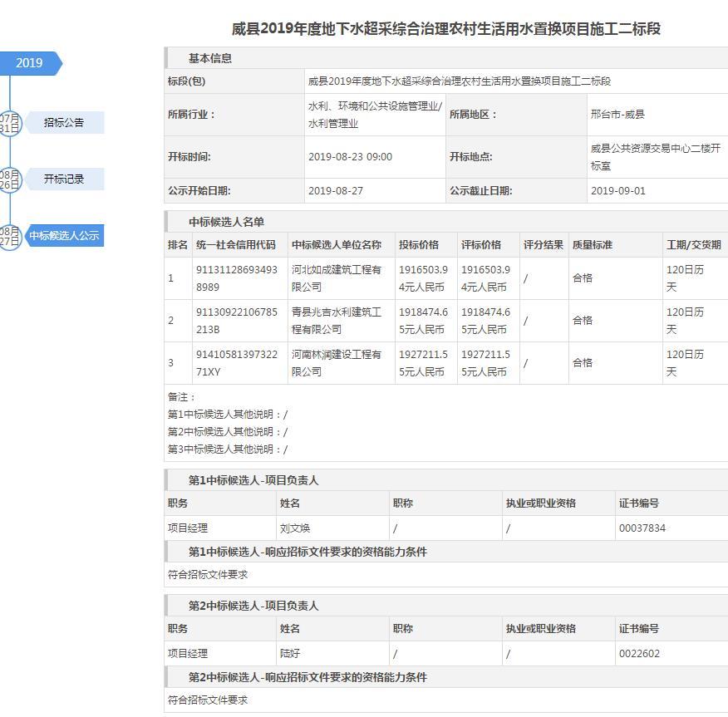Click certificate number 00037834
Screen dimensions: 728x717
tap(642, 528)
